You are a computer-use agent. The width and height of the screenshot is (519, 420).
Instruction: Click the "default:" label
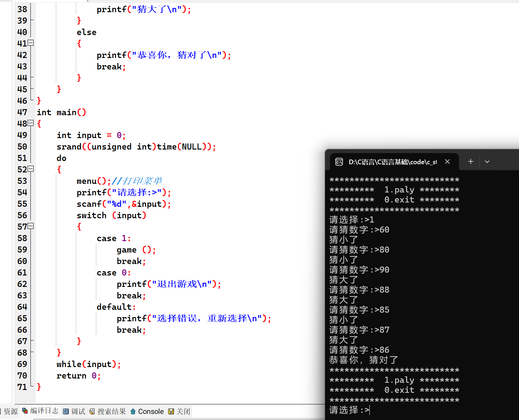[x=116, y=307]
